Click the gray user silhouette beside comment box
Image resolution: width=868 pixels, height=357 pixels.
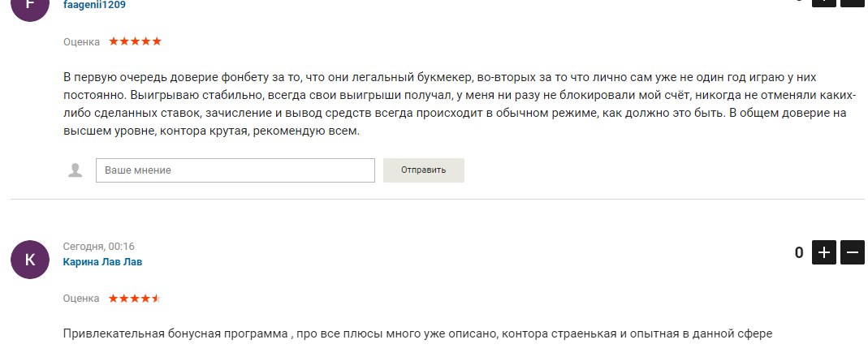[76, 170]
